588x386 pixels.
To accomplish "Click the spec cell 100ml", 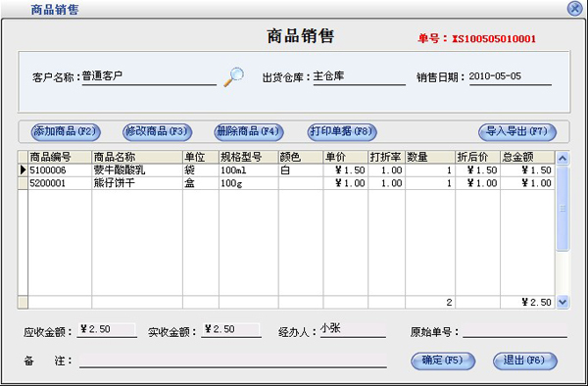I will 249,170.
